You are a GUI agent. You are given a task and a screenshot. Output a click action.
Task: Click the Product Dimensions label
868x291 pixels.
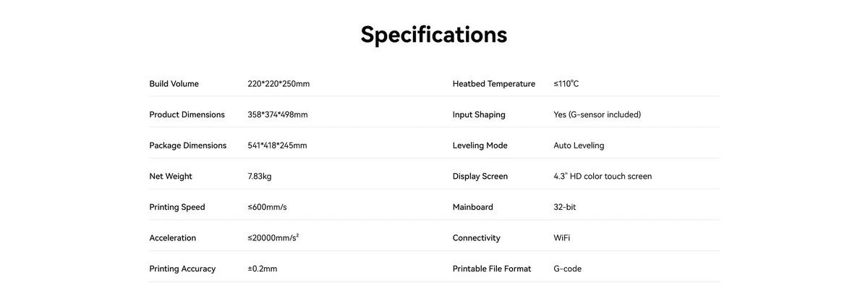[187, 114]
